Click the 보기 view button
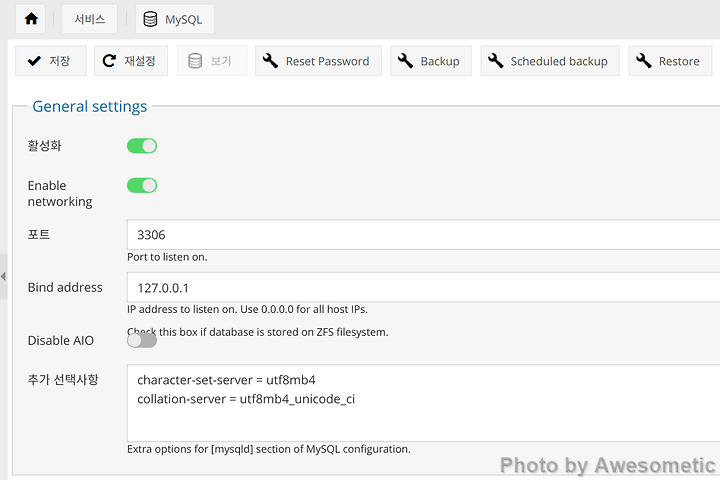The height and width of the screenshot is (480, 720). pyautogui.click(x=212, y=61)
